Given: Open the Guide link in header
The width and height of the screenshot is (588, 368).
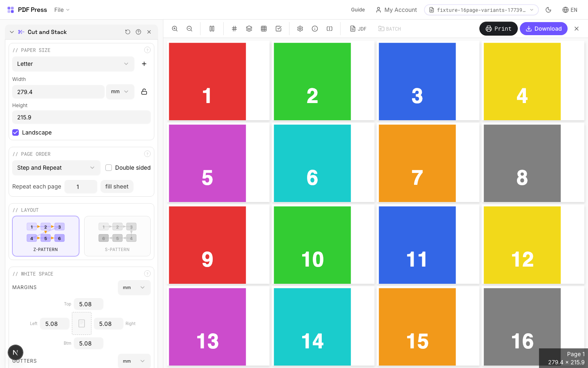Looking at the screenshot, I should (358, 10).
